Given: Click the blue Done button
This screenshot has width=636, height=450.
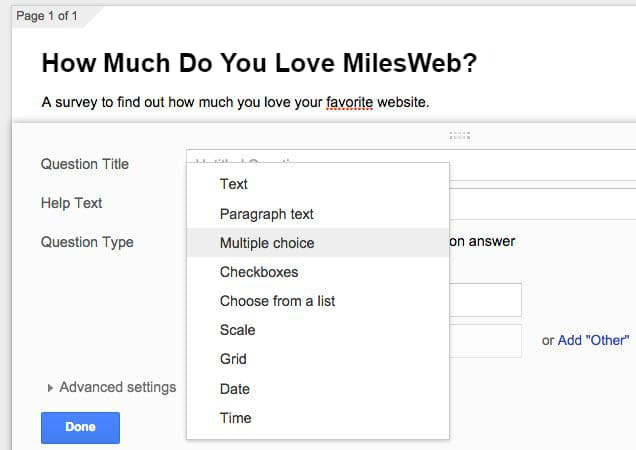Looking at the screenshot, I should 80,428.
